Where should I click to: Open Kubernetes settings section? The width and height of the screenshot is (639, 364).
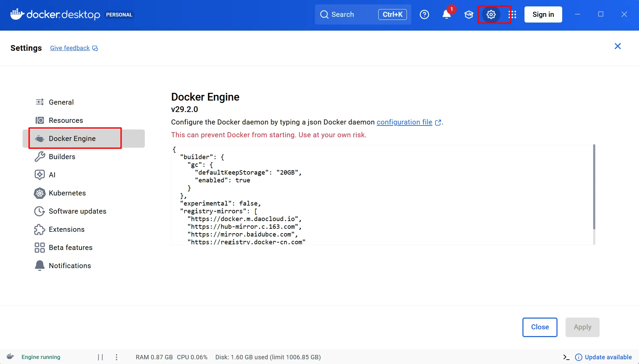pos(67,193)
